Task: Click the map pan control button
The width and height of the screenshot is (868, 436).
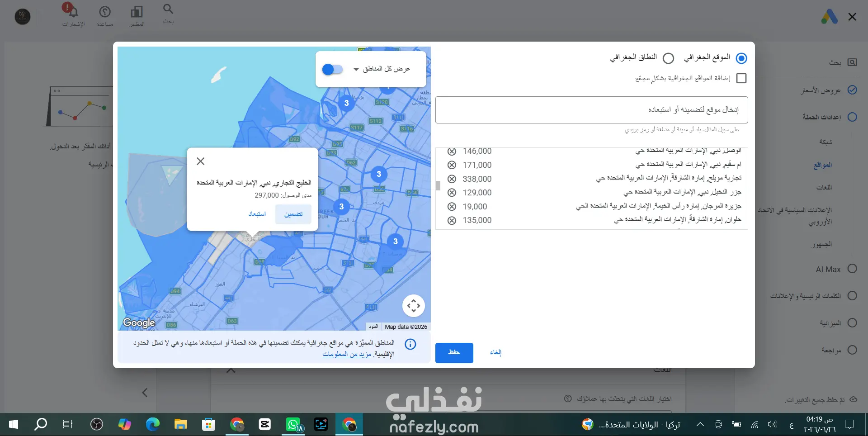Action: click(414, 306)
